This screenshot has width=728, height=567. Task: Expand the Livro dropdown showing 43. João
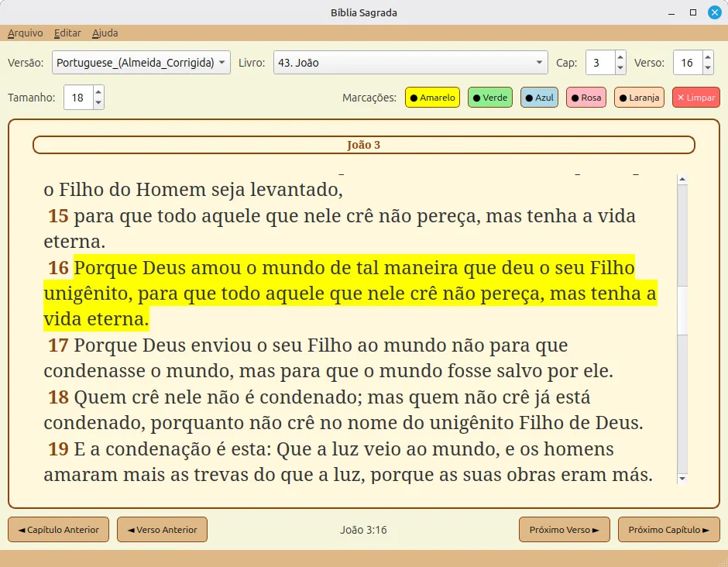tap(410, 62)
